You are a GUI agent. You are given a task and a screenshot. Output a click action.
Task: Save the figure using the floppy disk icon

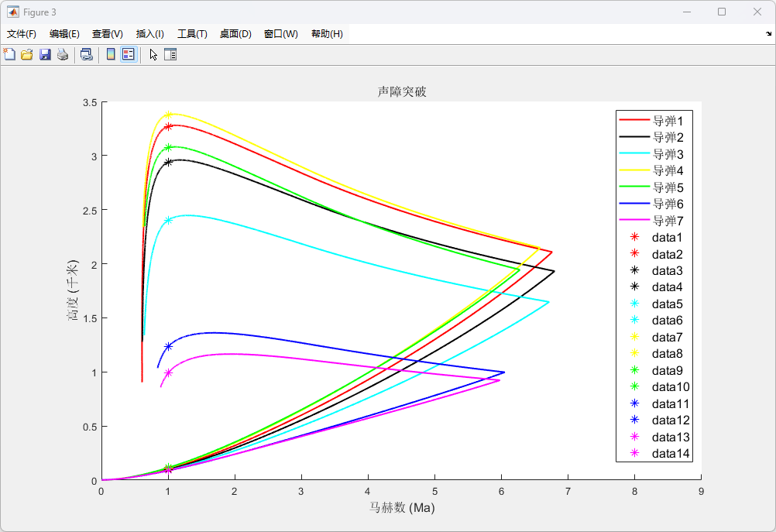pos(45,54)
